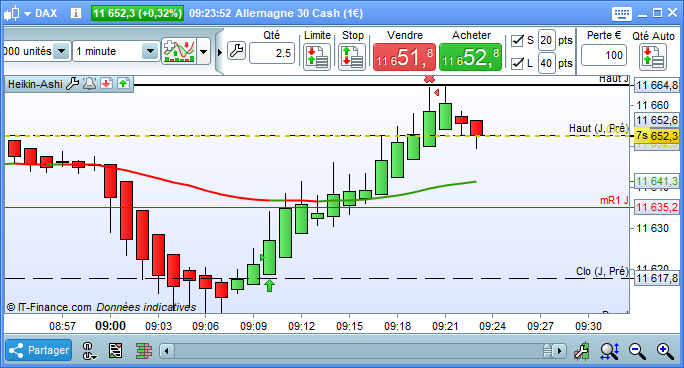This screenshot has height=368, width=684.
Task: Open chart properties wrench candlestick icon
Action: tap(581, 351)
